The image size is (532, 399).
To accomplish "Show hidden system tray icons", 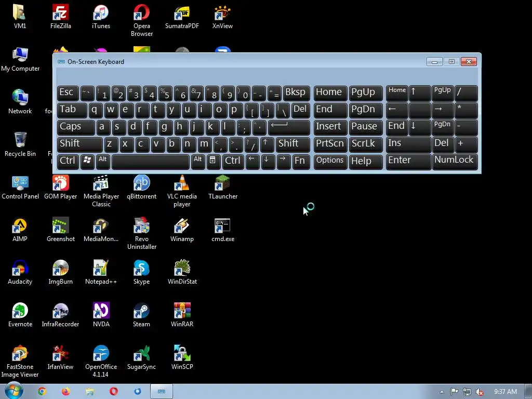I will click(442, 392).
